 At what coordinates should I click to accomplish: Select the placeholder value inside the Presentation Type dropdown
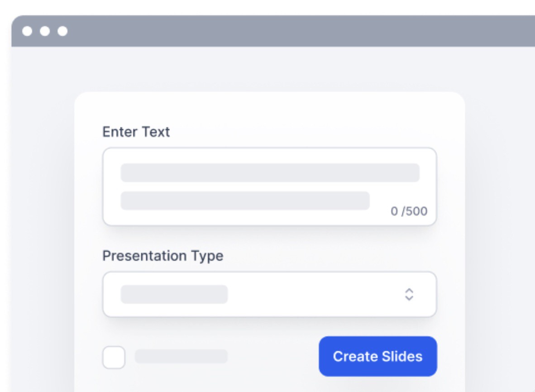tap(174, 294)
